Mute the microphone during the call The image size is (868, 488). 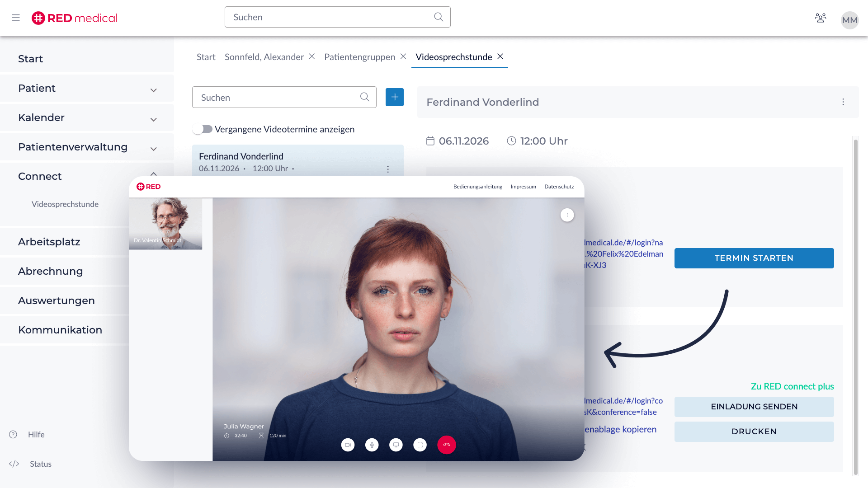372,445
